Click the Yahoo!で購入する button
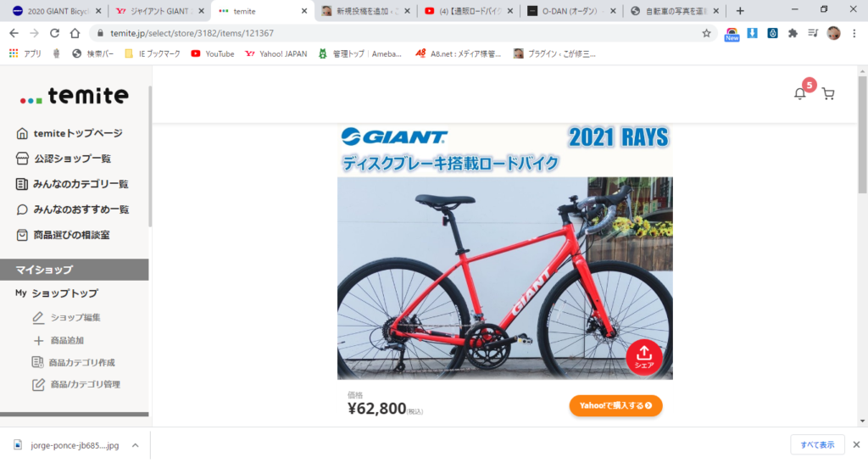The image size is (868, 463). [615, 405]
